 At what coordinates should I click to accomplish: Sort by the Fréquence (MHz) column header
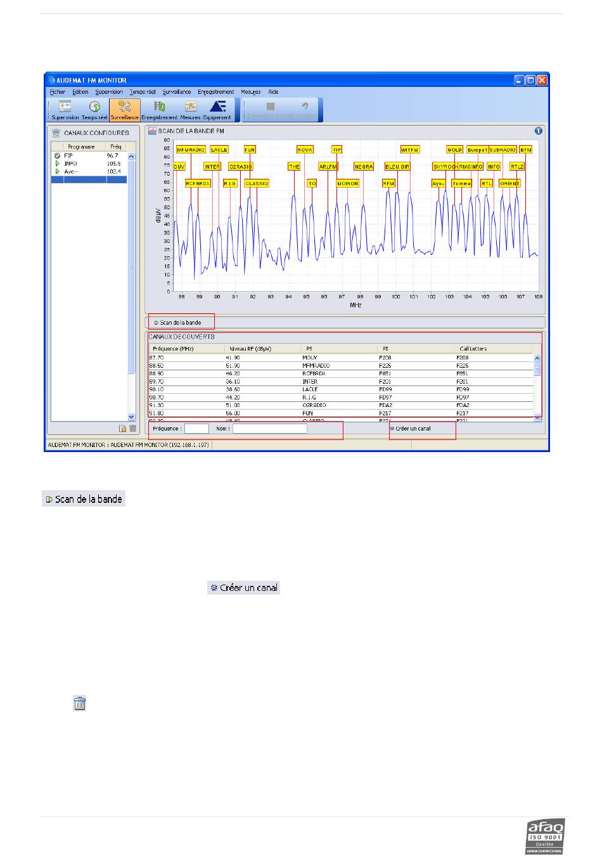coord(187,349)
